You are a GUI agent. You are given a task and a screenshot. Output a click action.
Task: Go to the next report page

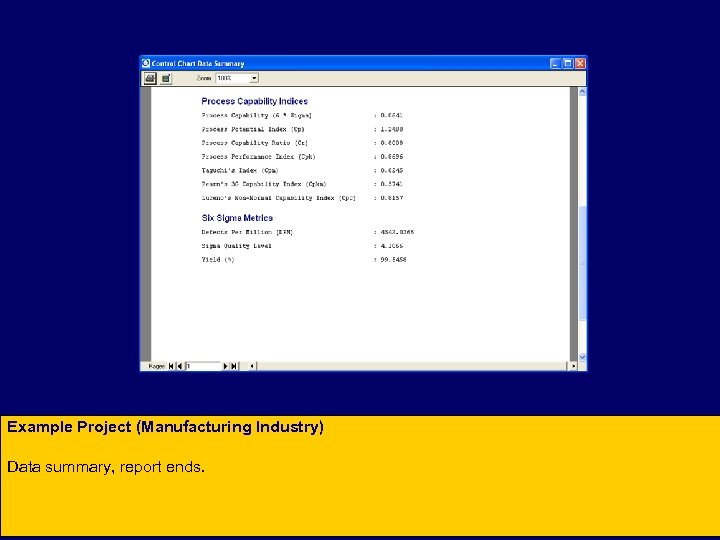click(x=225, y=366)
